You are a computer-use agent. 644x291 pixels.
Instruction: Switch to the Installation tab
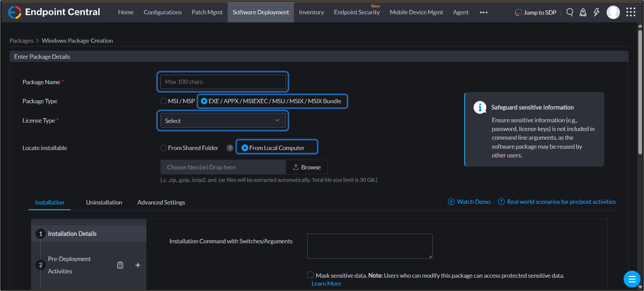[x=50, y=203]
